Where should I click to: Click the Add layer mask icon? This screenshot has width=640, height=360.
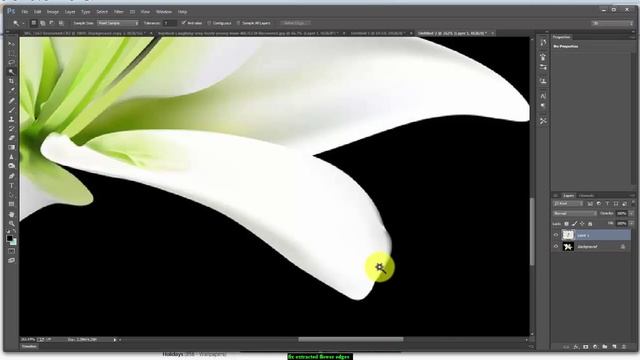(586, 347)
